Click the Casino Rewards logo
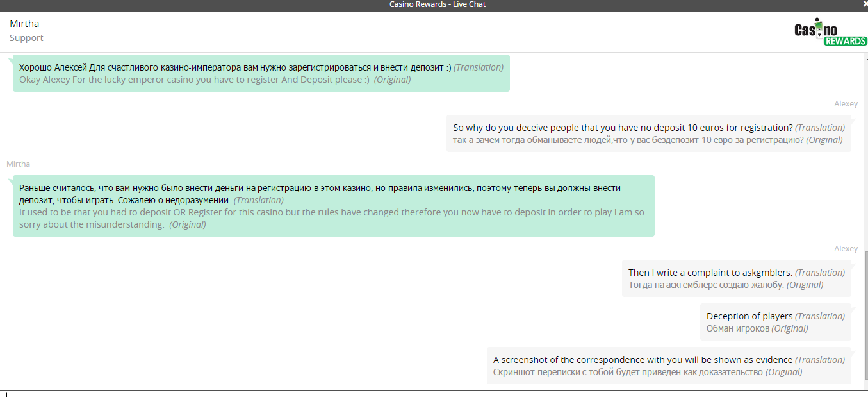 tap(830, 31)
